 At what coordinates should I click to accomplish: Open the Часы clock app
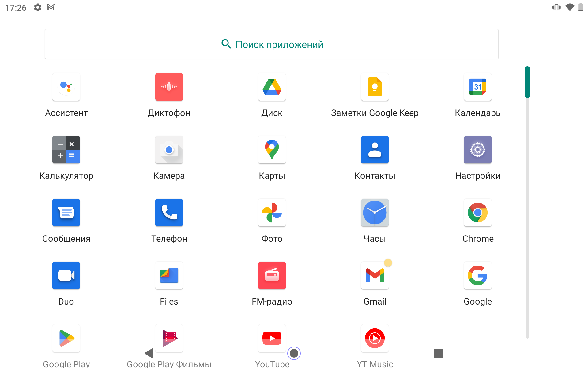point(375,213)
